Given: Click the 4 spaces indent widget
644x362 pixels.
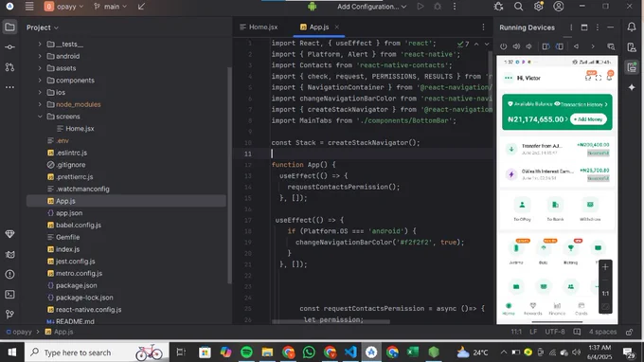Looking at the screenshot, I should click(x=602, y=332).
